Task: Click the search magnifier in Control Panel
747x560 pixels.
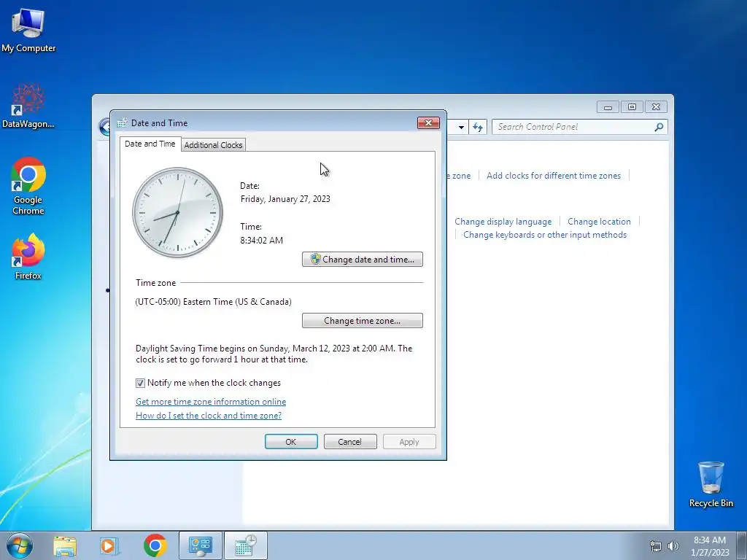Action: click(659, 127)
